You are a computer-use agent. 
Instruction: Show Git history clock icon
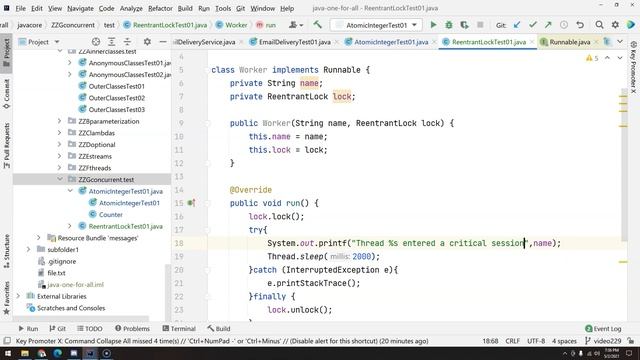point(564,25)
